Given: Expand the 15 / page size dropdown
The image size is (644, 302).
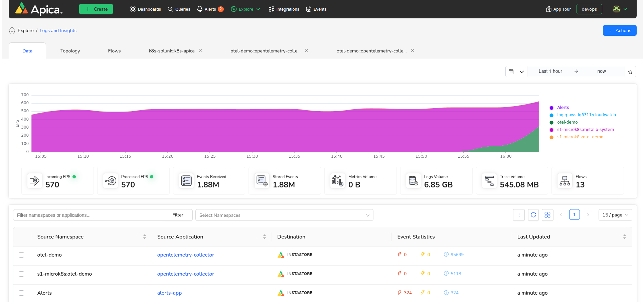Looking at the screenshot, I should pyautogui.click(x=615, y=215).
